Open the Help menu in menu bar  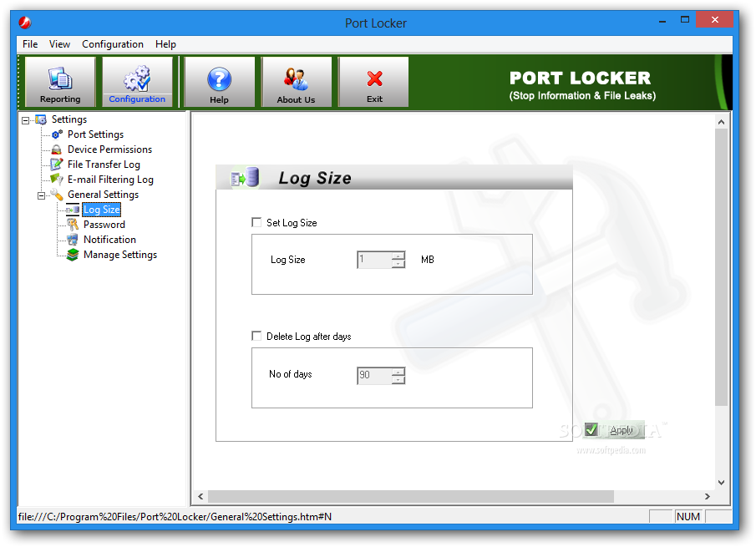165,44
